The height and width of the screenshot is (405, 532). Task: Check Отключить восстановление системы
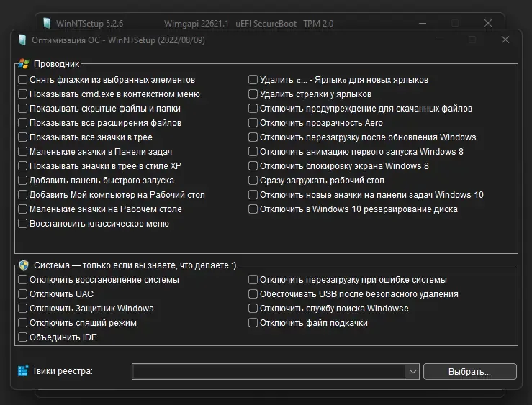coord(23,280)
